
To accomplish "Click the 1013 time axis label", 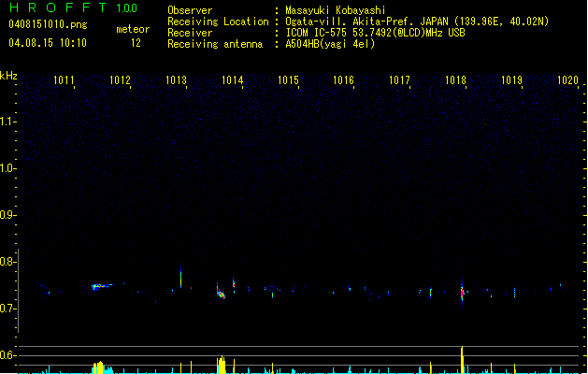I will pyautogui.click(x=176, y=80).
